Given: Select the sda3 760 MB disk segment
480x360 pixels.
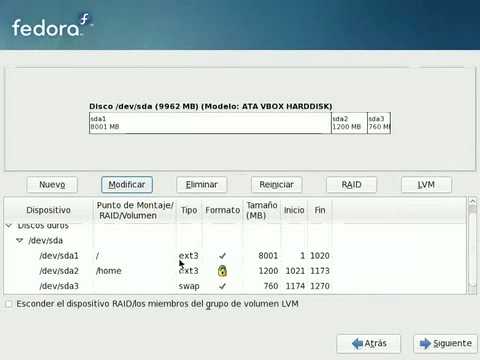Looking at the screenshot, I should (379, 123).
